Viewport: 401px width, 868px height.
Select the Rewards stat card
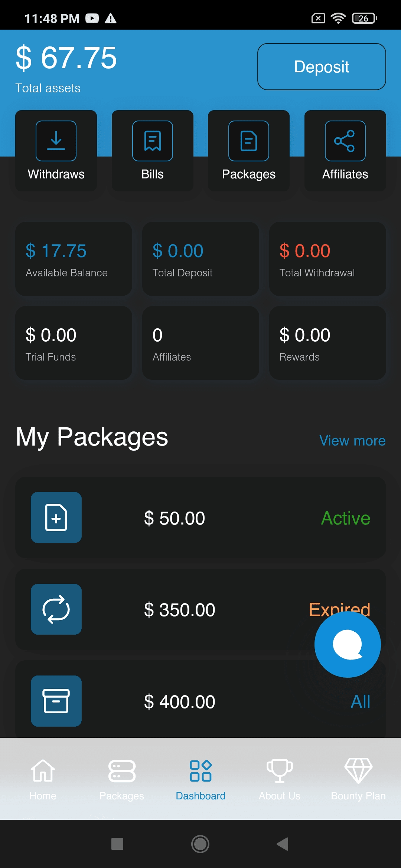click(x=327, y=343)
